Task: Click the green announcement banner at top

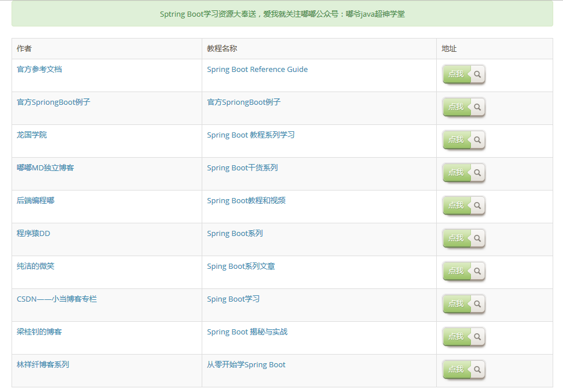Action: [282, 14]
